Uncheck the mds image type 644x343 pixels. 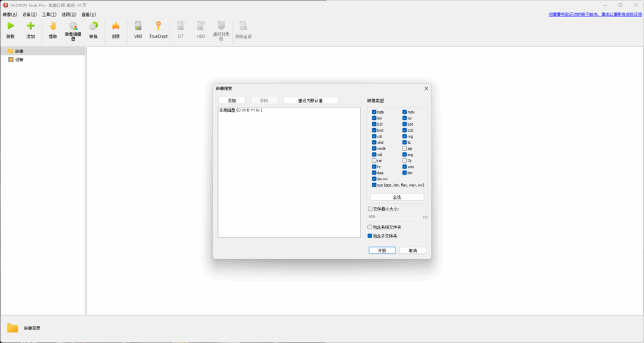coord(374,112)
